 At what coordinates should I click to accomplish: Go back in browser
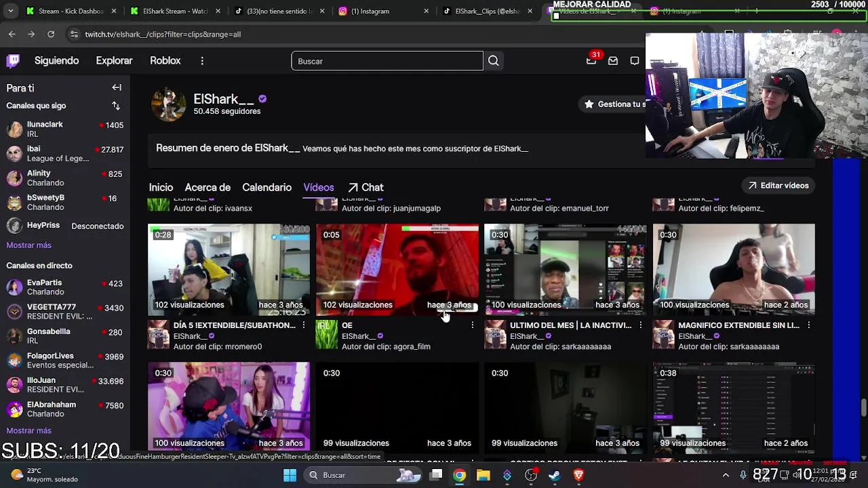coord(12,34)
